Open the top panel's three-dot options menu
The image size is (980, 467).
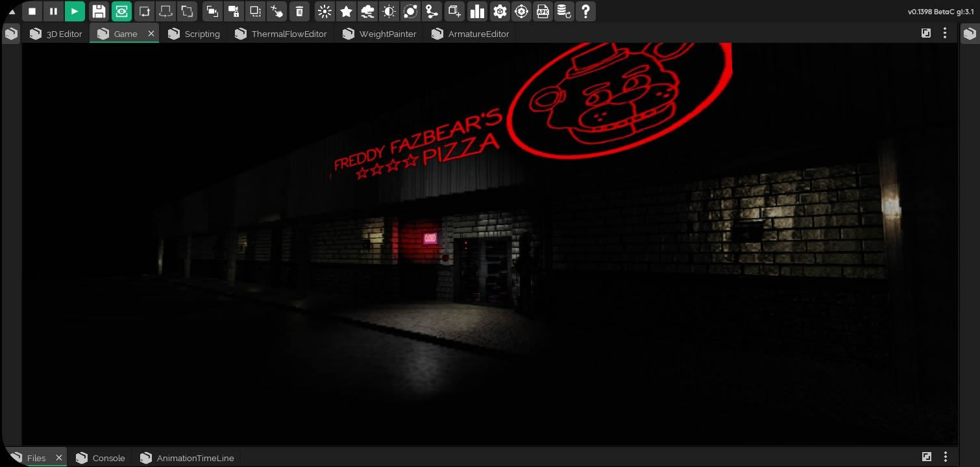point(945,33)
